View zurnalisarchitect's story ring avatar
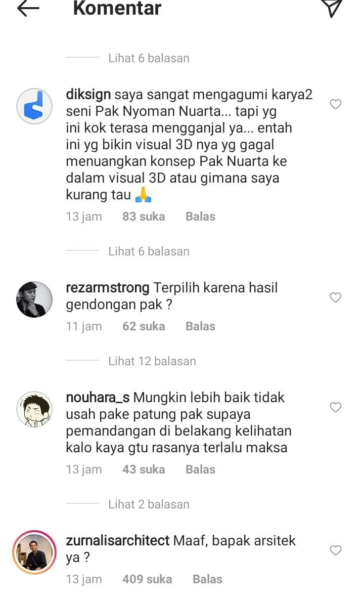Viewport: 364px width, 602px height. click(x=34, y=552)
